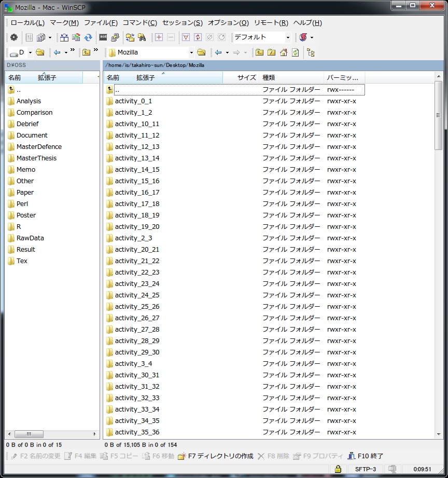Click the padlock icon in status bar

338,469
